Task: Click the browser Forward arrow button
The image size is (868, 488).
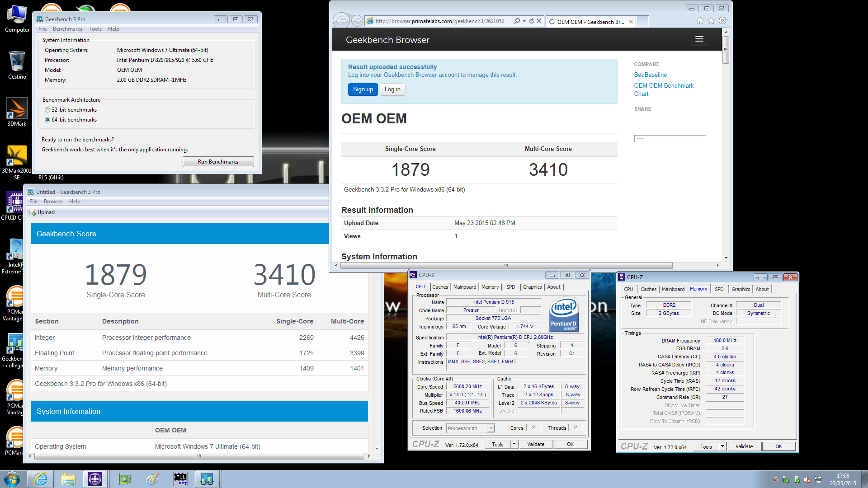Action: coord(357,21)
